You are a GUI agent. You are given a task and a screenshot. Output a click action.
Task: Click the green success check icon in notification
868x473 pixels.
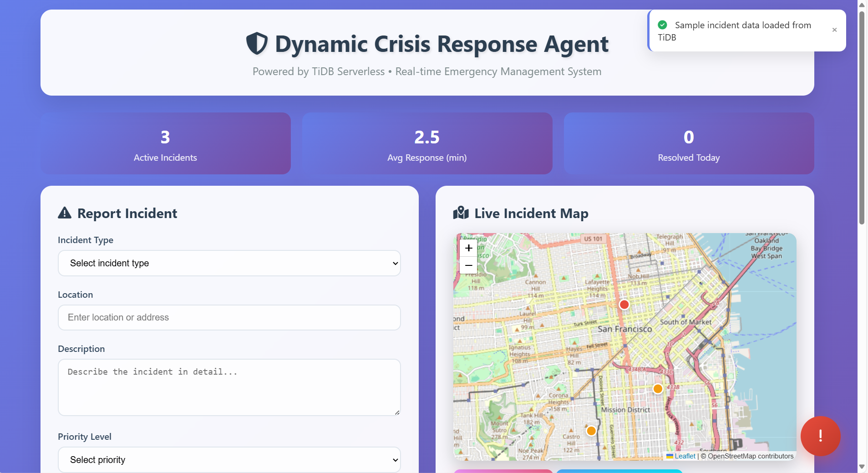point(663,25)
